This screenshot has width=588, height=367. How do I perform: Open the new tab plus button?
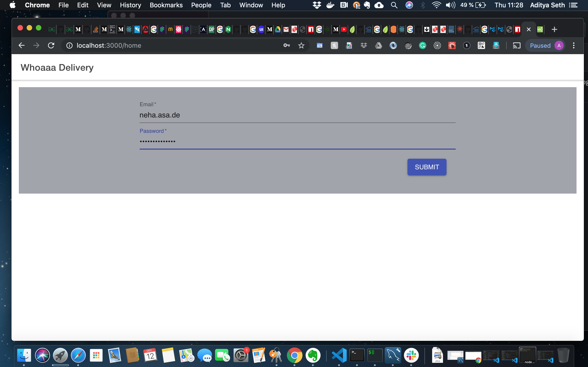click(x=554, y=29)
